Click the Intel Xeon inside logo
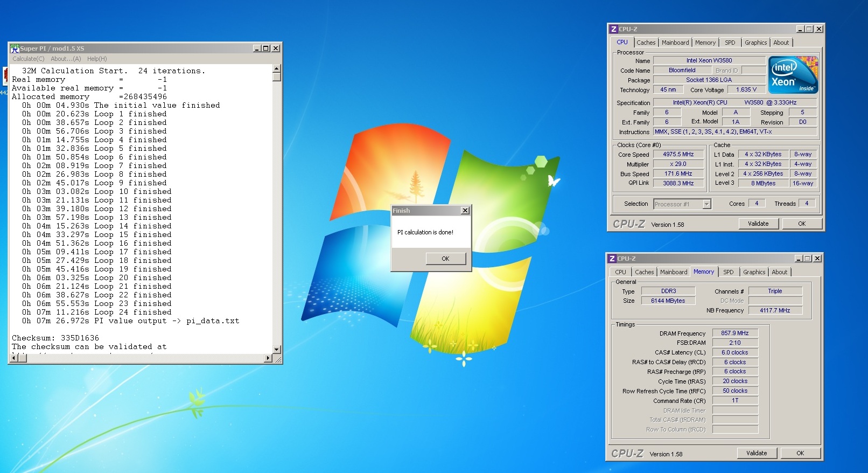Image resolution: width=868 pixels, height=473 pixels. click(793, 74)
